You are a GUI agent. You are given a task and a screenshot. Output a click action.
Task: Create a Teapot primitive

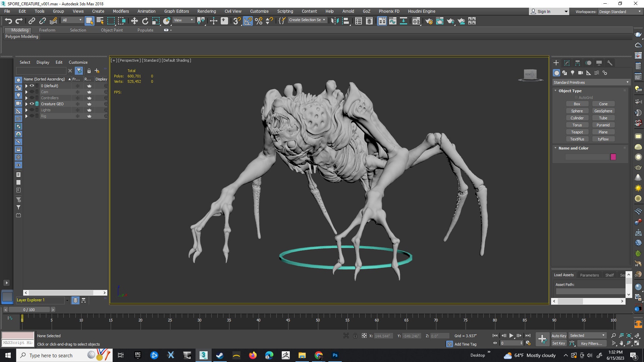pyautogui.click(x=577, y=132)
